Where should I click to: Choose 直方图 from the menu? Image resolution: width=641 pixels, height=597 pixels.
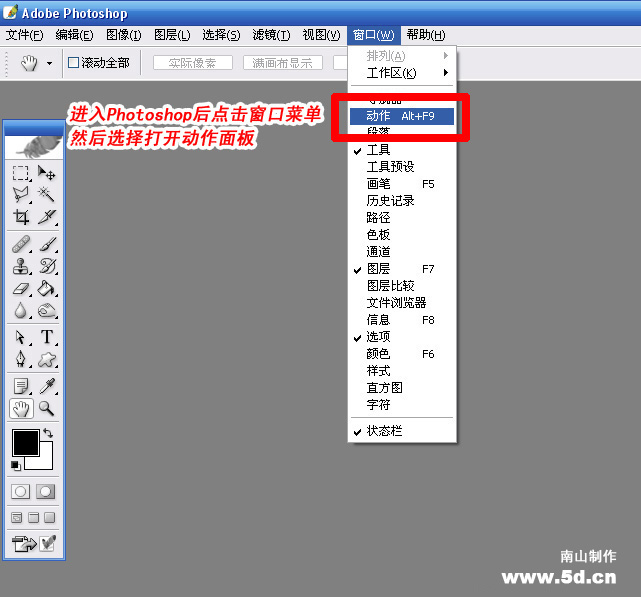click(402, 388)
